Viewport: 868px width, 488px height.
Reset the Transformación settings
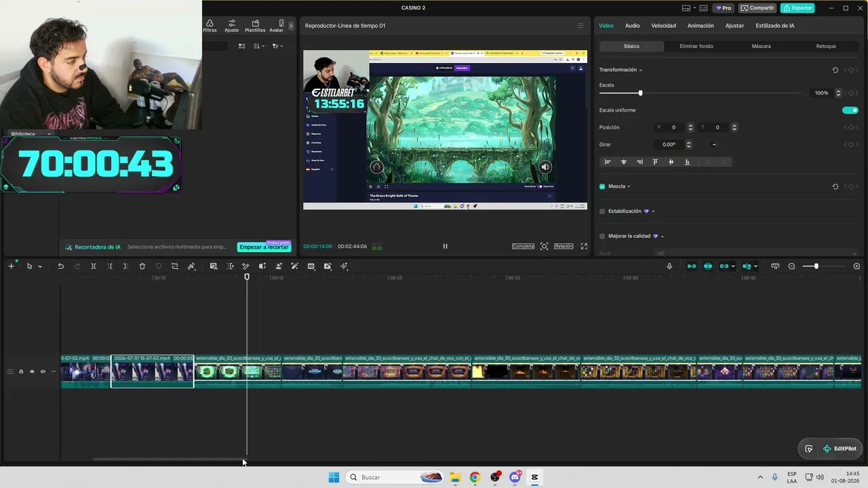(835, 70)
